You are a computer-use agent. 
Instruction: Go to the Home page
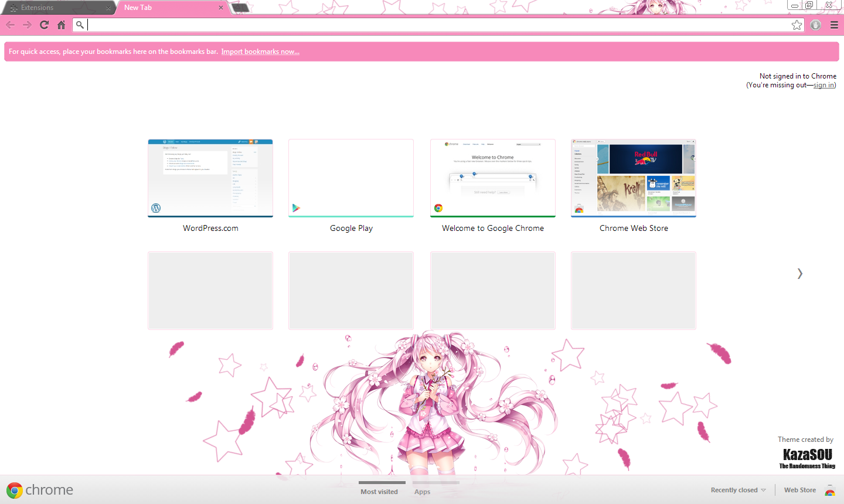tap(61, 25)
